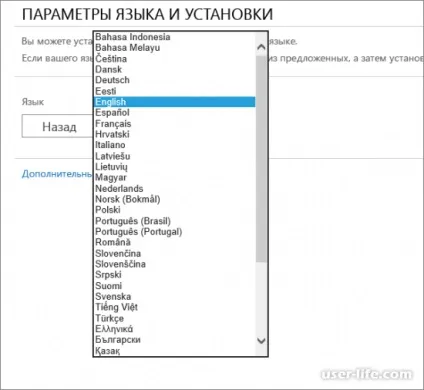Select Srpski language entry
Screen dimensions: 424x390
175,275
